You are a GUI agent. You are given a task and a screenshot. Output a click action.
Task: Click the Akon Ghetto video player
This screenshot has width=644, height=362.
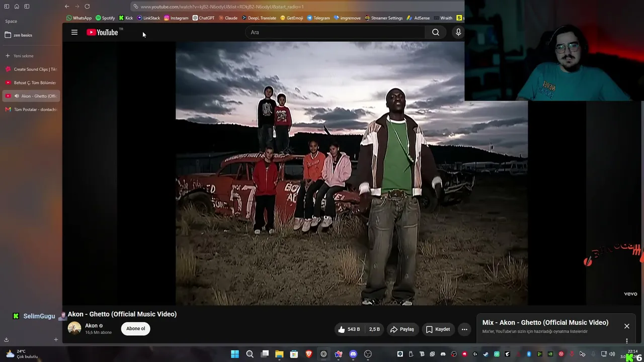(x=352, y=173)
